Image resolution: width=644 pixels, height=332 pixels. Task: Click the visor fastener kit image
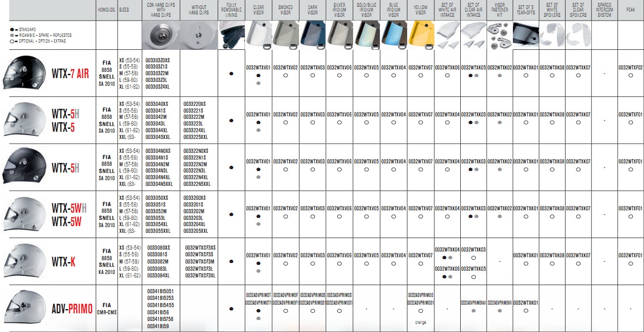[500, 35]
